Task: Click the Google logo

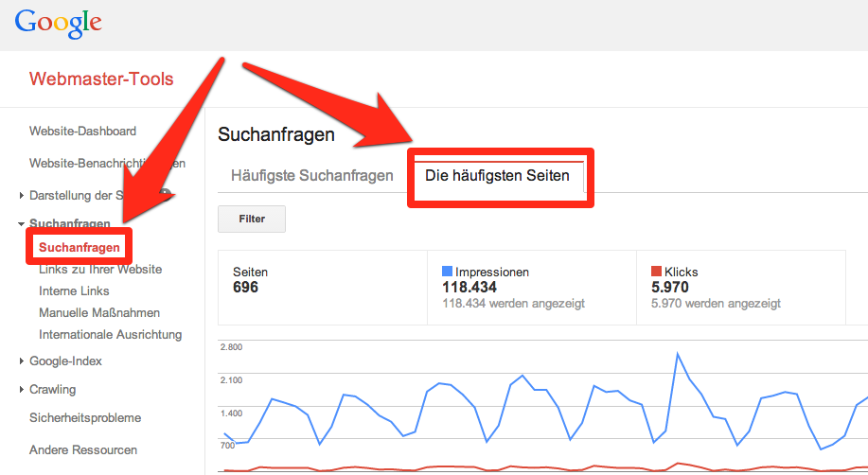Action: [x=58, y=24]
